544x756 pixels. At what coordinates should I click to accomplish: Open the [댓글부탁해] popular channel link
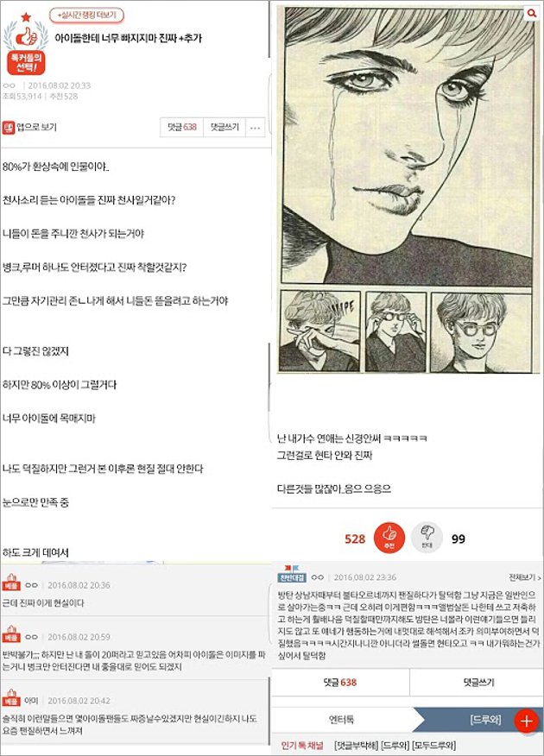point(357,746)
